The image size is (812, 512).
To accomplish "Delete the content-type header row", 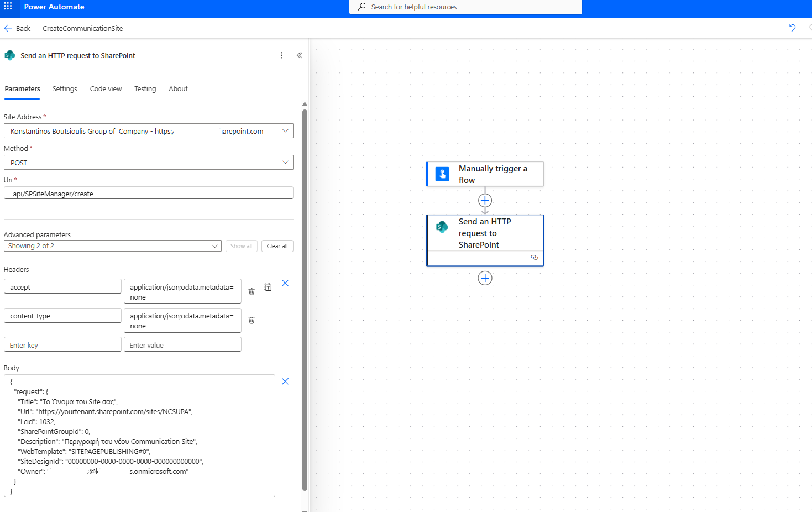I will 252,320.
